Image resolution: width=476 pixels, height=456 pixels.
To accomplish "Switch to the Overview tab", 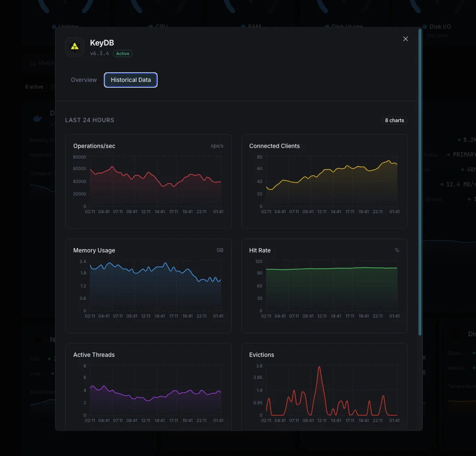I will coord(84,80).
